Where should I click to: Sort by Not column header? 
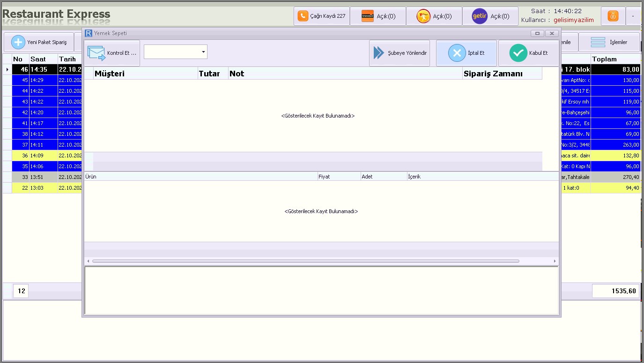click(345, 74)
